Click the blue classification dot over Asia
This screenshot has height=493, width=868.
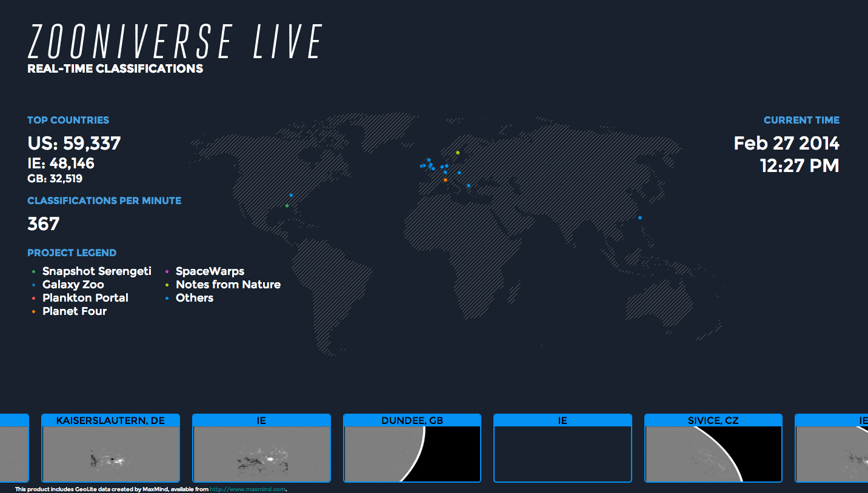(x=639, y=217)
